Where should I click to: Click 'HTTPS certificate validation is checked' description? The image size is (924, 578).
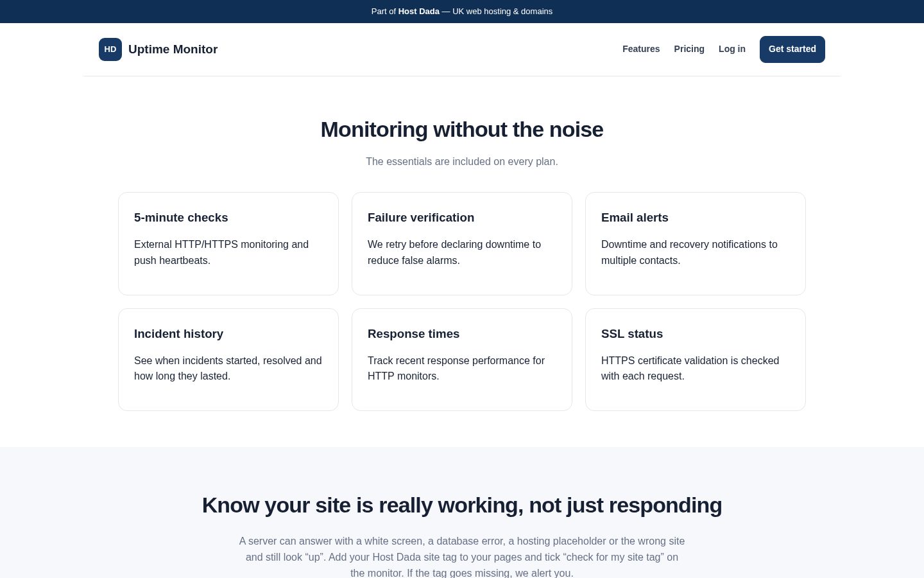[x=690, y=369]
